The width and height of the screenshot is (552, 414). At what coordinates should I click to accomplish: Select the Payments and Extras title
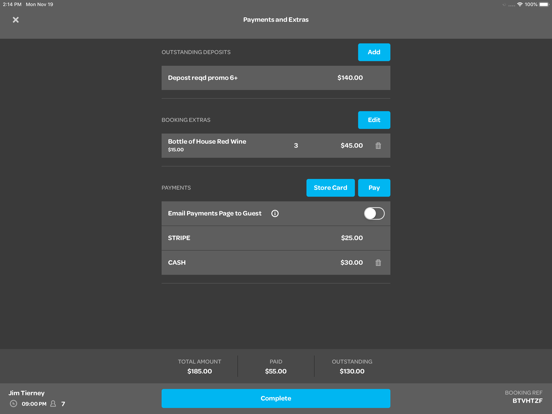[276, 20]
